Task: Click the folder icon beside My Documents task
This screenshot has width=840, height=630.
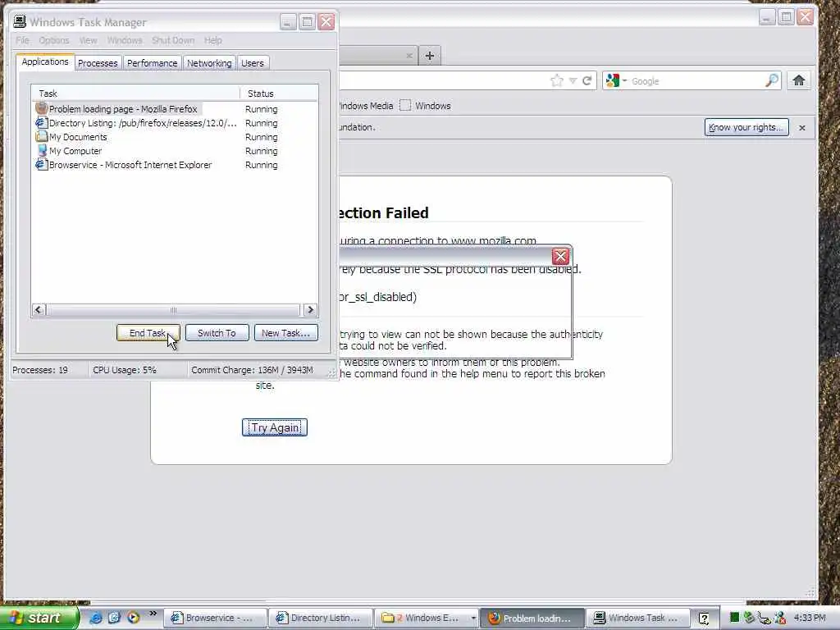Action: [41, 136]
